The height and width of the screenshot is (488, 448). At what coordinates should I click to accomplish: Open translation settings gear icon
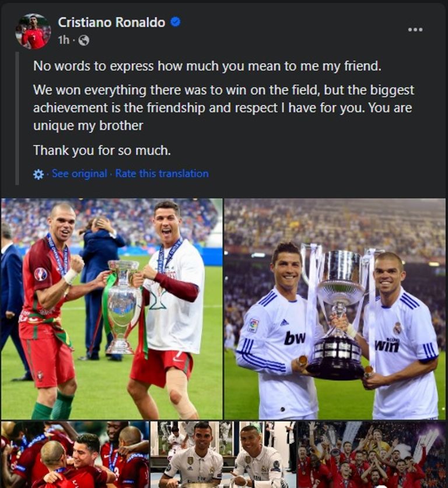pyautogui.click(x=38, y=174)
